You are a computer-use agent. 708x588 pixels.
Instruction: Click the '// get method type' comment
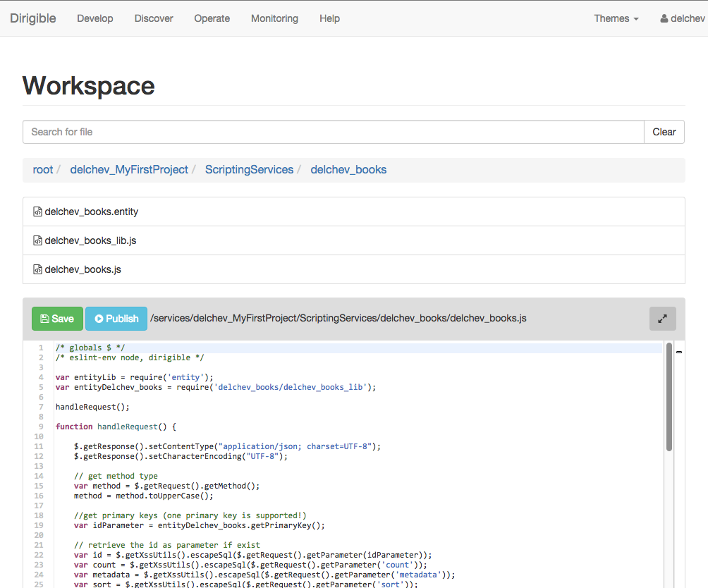pyautogui.click(x=116, y=476)
